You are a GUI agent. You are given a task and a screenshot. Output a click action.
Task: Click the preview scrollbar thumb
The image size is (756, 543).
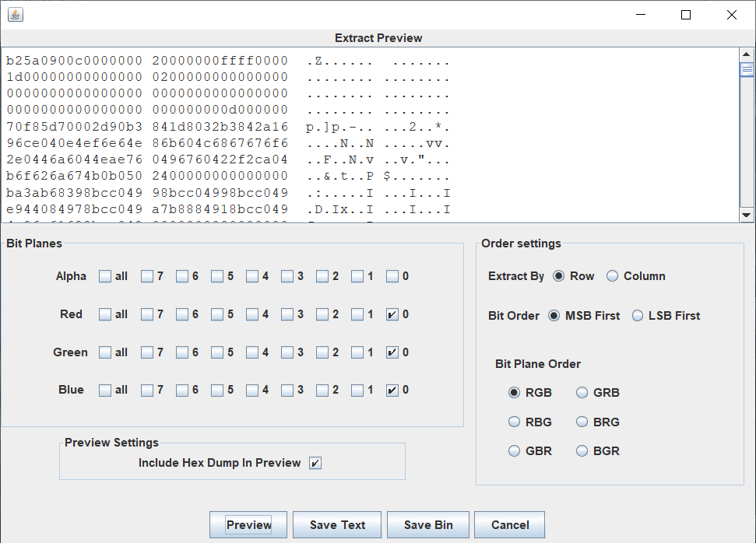(747, 69)
